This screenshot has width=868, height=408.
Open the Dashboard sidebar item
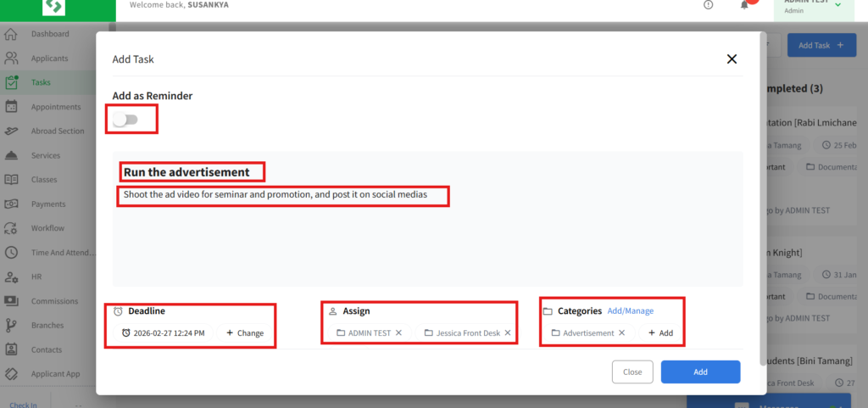pos(50,34)
